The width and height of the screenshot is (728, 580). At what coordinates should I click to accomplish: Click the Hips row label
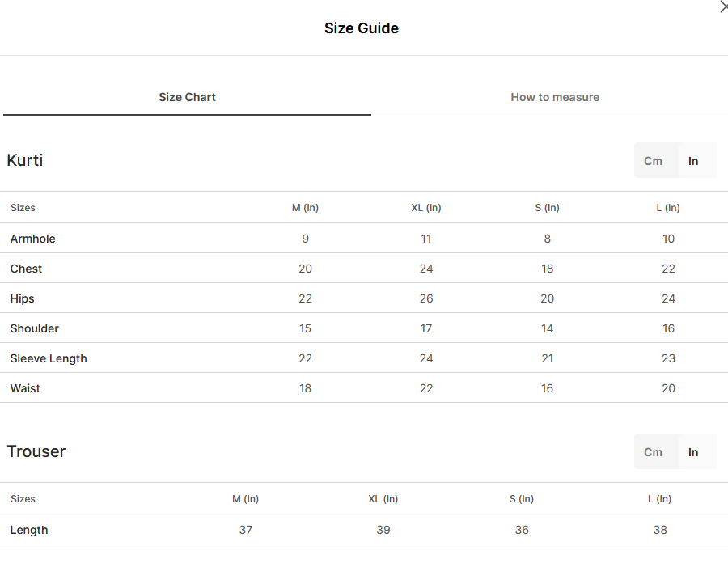coord(23,298)
